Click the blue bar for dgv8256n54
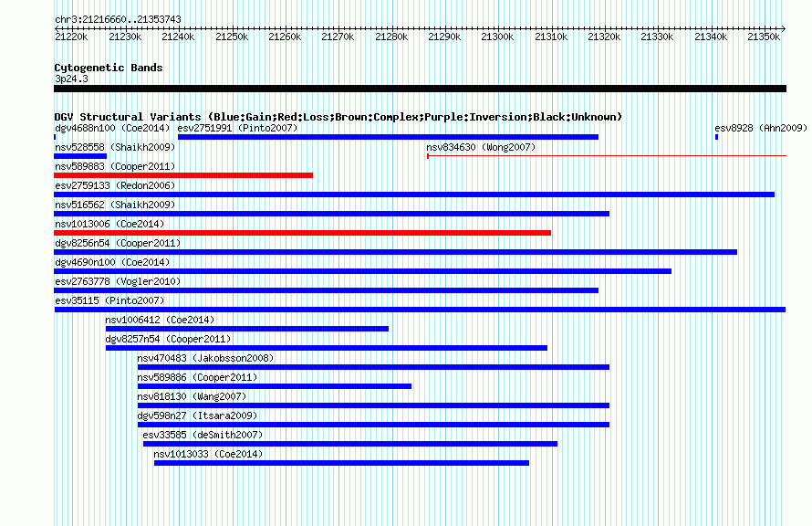This screenshot has width=812, height=526. coord(396,252)
